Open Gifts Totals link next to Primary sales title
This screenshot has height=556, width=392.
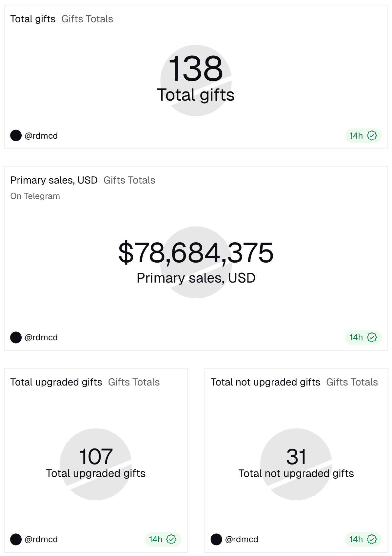pos(129,180)
